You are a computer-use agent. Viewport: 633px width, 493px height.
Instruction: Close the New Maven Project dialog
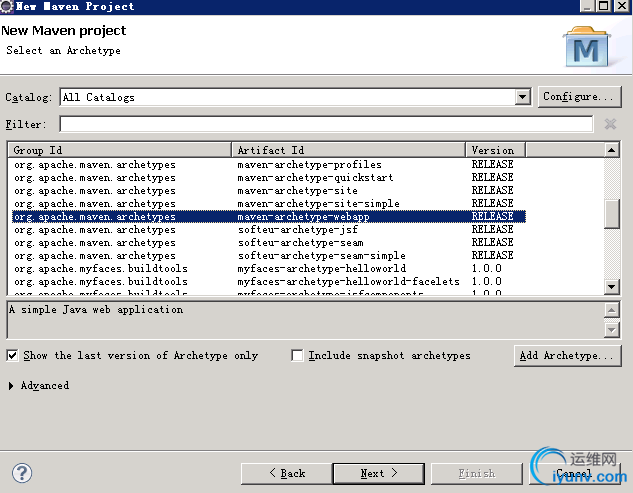tap(622, 6)
